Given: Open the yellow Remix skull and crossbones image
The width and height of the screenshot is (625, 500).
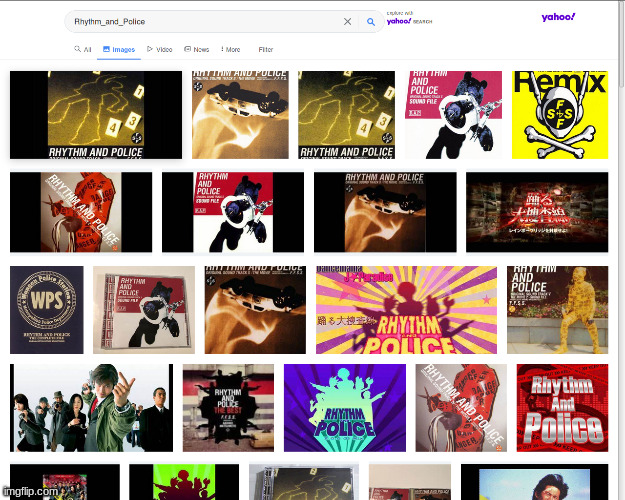Looking at the screenshot, I should pos(560,115).
